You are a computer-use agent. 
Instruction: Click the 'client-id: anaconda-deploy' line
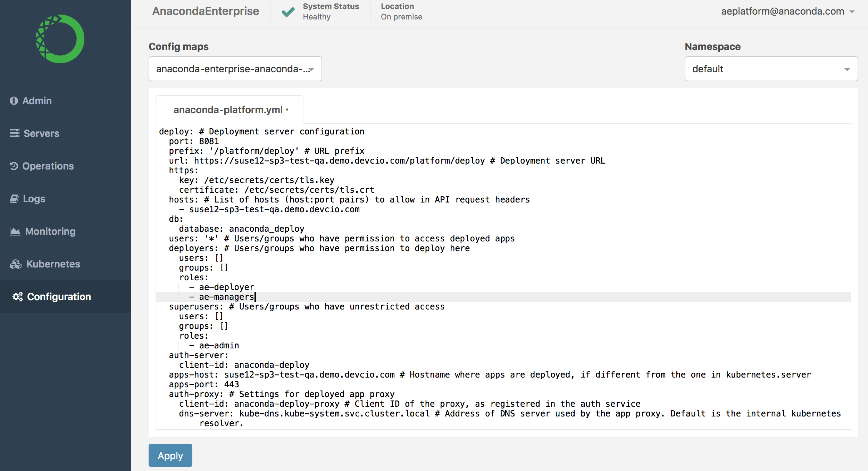tap(244, 365)
